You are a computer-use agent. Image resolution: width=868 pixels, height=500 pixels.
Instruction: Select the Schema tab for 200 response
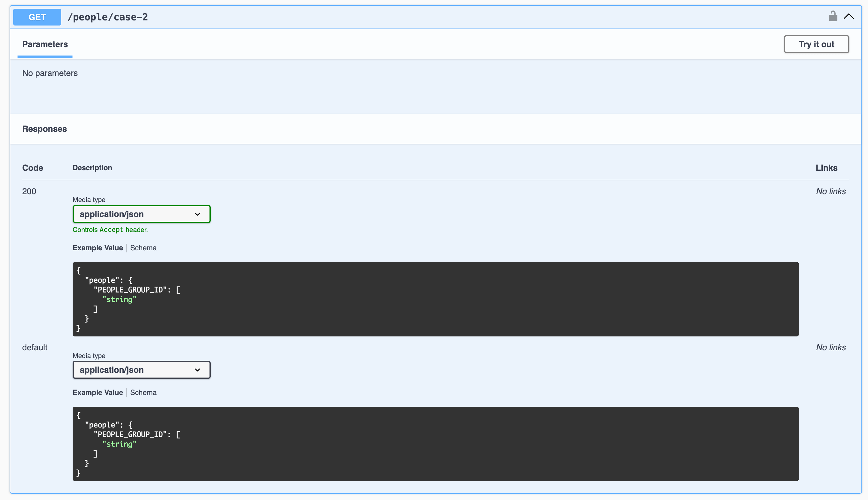pyautogui.click(x=143, y=247)
